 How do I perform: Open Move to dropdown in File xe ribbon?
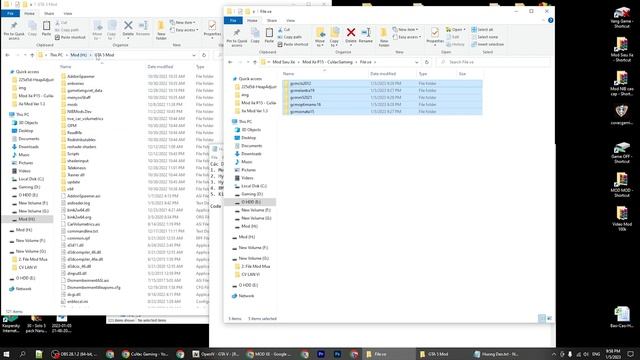pos(320,37)
